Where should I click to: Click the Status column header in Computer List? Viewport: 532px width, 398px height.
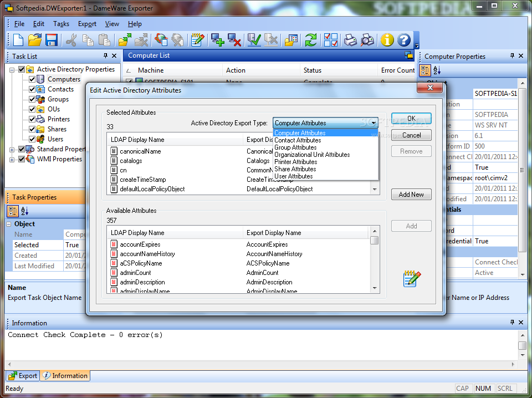339,70
